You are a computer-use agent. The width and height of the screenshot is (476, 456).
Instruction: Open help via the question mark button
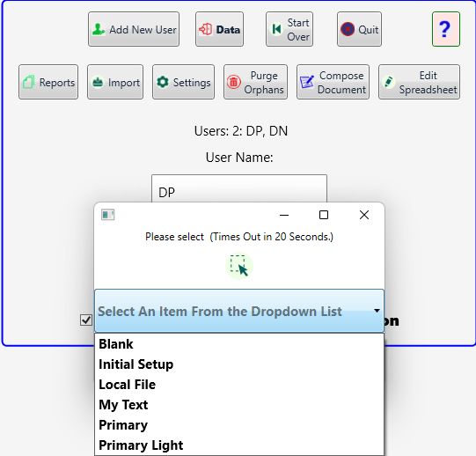click(446, 29)
